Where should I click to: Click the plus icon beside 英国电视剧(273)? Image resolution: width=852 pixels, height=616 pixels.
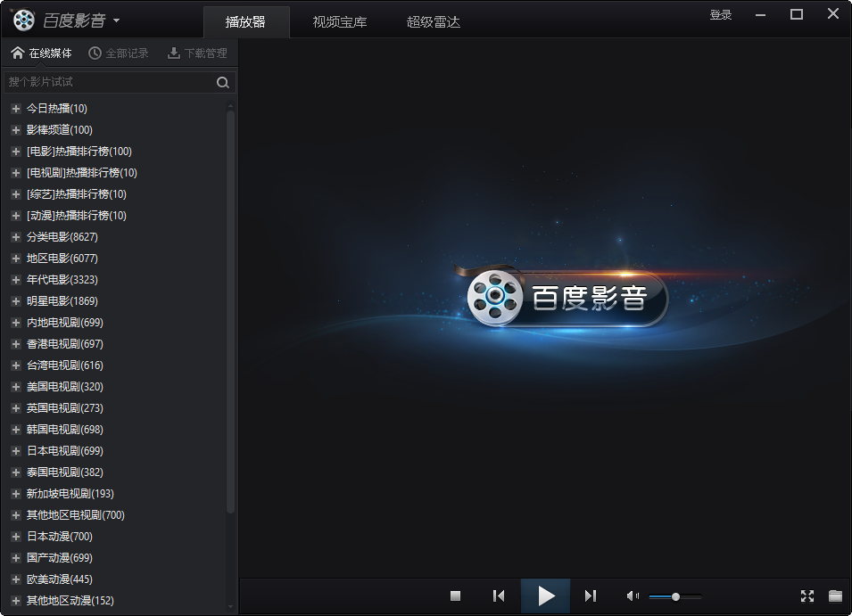(x=16, y=408)
